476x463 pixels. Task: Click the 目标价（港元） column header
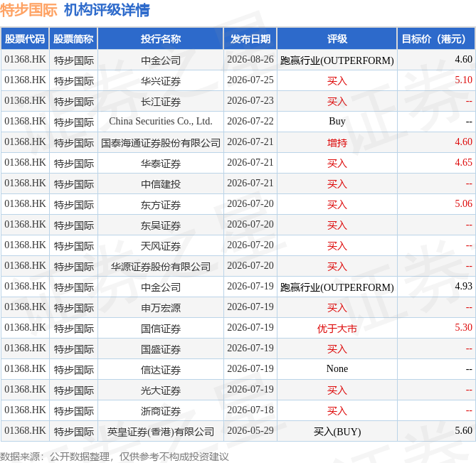(x=436, y=38)
